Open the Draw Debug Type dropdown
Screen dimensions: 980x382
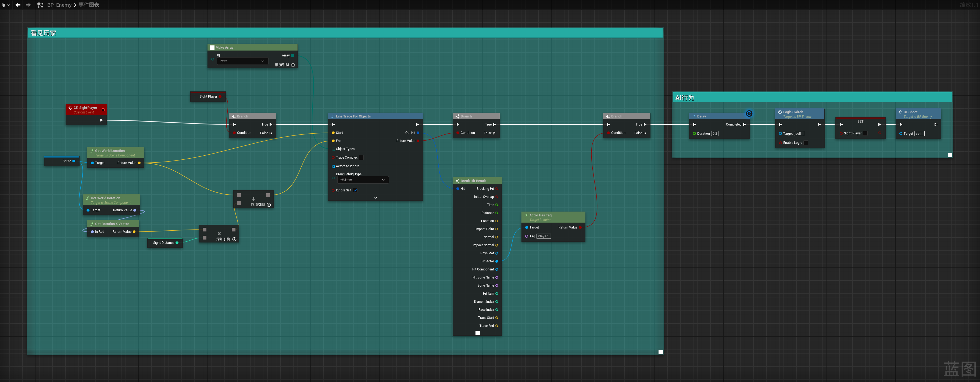pyautogui.click(x=363, y=180)
